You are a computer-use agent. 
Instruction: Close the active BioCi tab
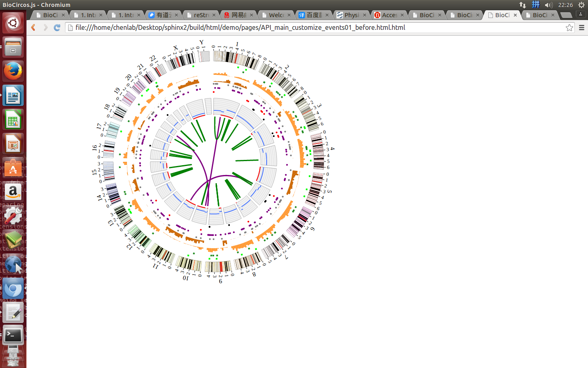tap(515, 15)
